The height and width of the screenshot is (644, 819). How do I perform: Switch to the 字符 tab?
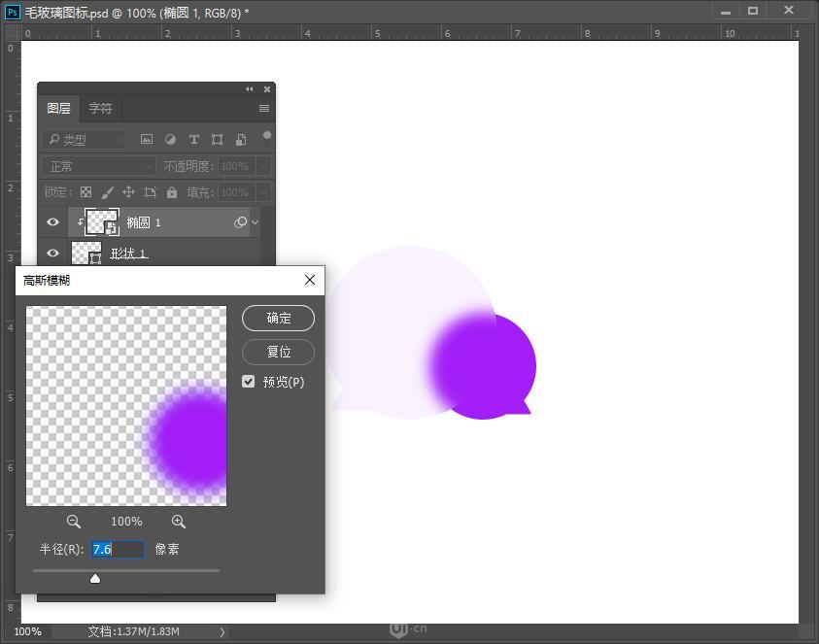coord(100,108)
